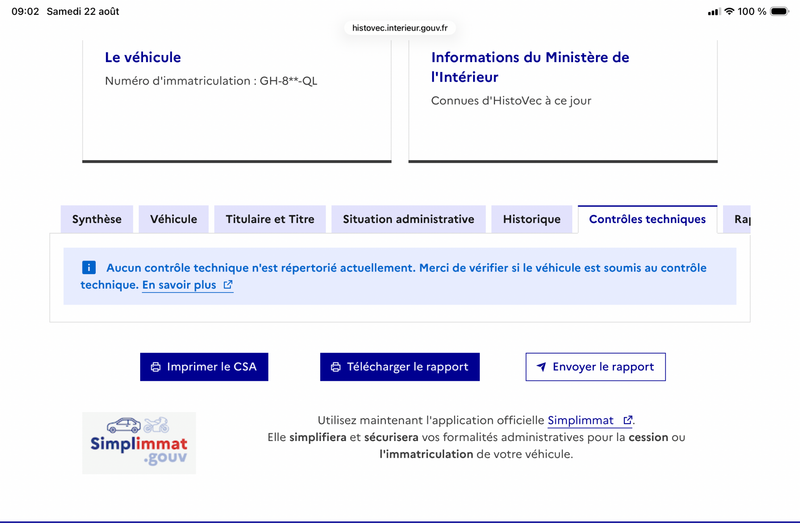
Task: Click the Simplimmat.gouv logo image
Action: point(139,443)
